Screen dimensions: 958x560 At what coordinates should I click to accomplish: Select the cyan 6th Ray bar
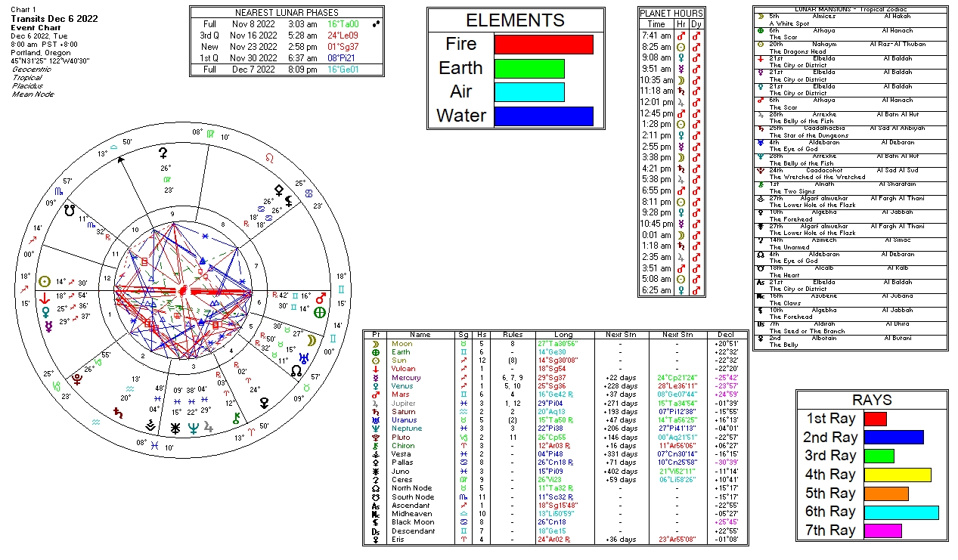(x=901, y=512)
